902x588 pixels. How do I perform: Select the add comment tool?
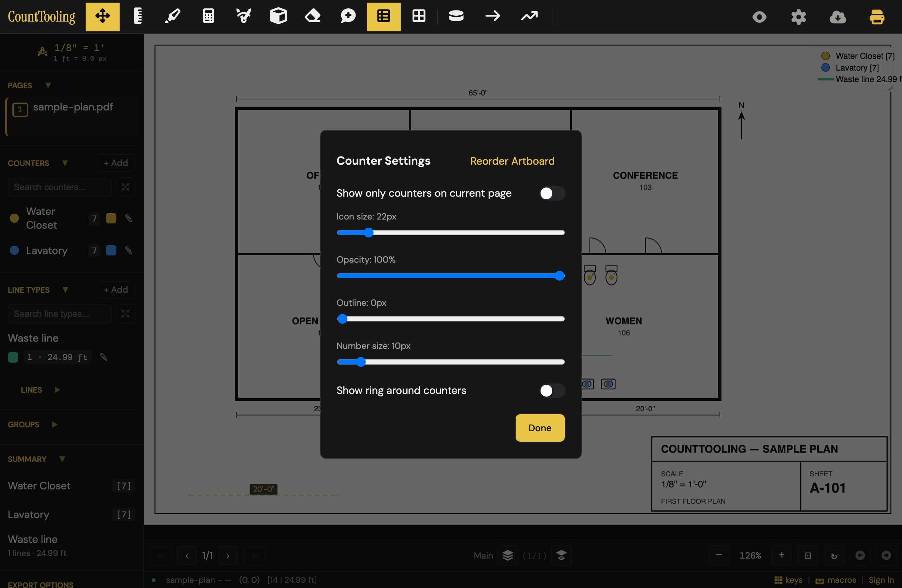(x=348, y=17)
